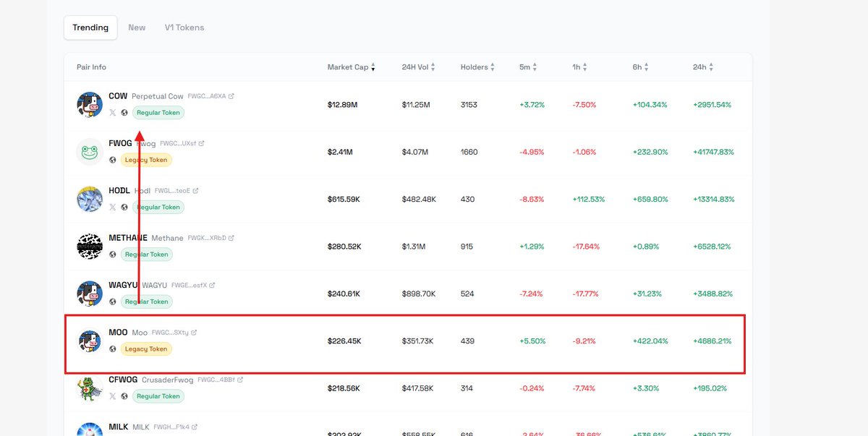Viewport: 868px width, 436px height.
Task: Open the website globe icon for MOO
Action: click(112, 349)
